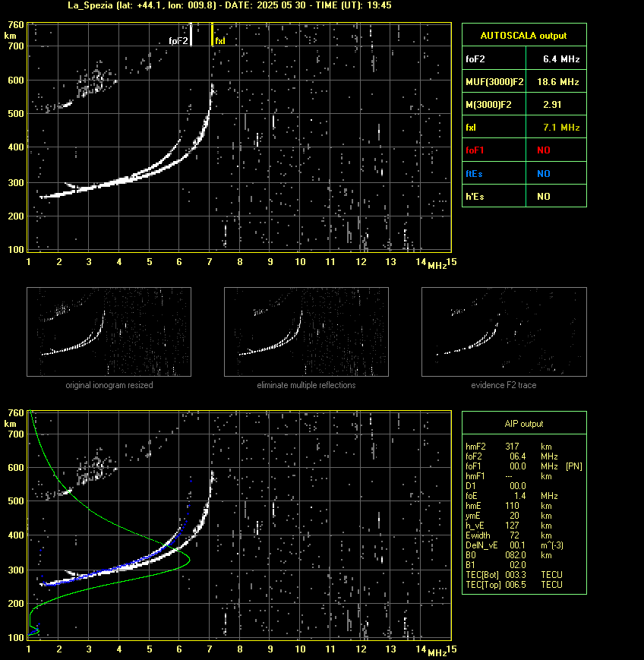
Task: Click the green profile peak in bottom ionogram
Action: pyautogui.click(x=189, y=560)
